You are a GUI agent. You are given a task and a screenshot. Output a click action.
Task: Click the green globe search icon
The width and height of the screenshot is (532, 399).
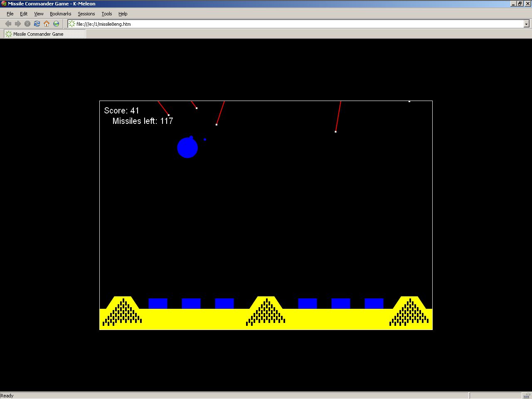[56, 24]
